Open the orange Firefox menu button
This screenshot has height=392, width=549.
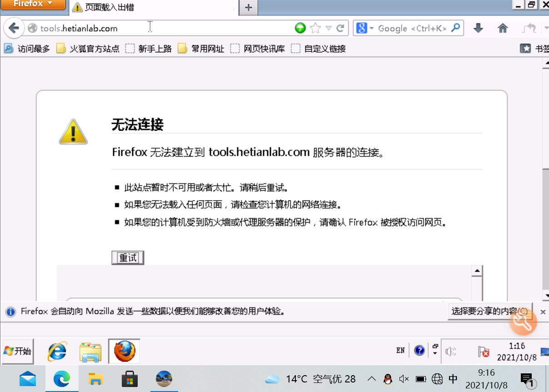(33, 5)
